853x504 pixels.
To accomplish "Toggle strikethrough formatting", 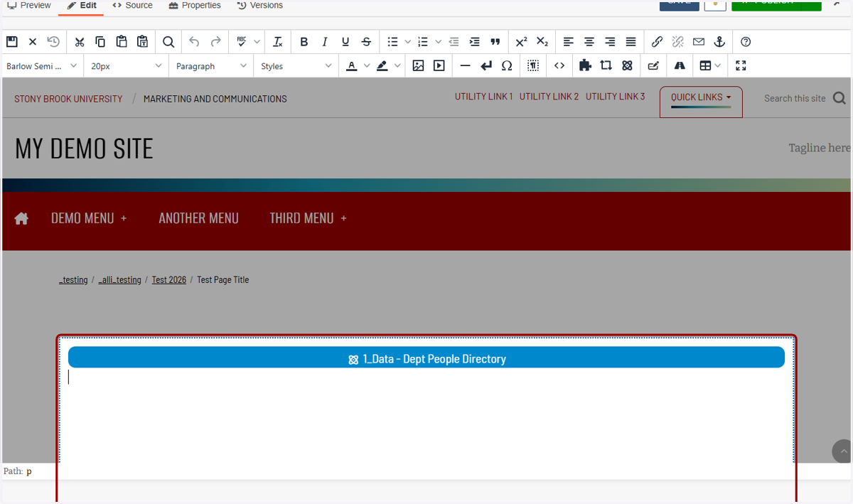I will tap(366, 42).
